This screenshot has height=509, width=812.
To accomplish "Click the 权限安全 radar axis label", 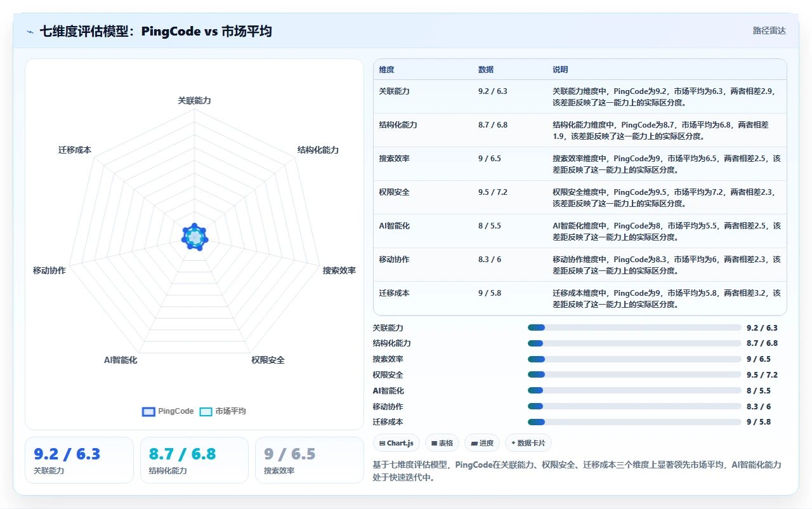I will point(268,360).
